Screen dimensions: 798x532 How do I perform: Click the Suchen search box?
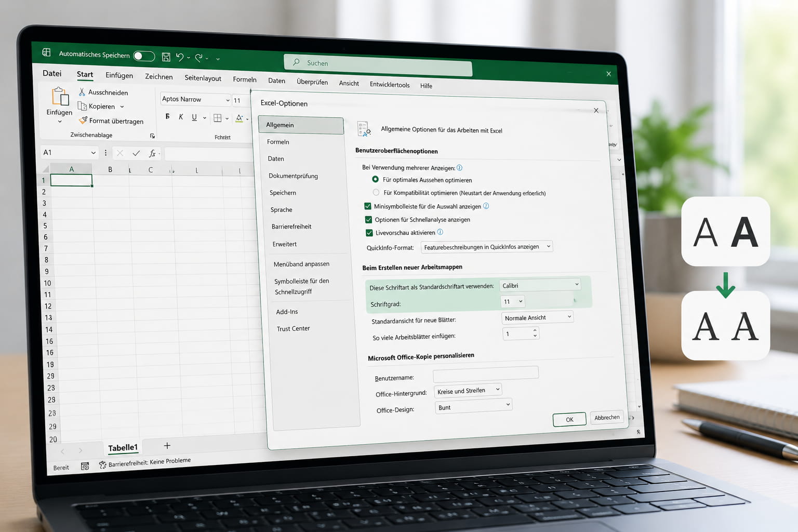click(x=378, y=64)
